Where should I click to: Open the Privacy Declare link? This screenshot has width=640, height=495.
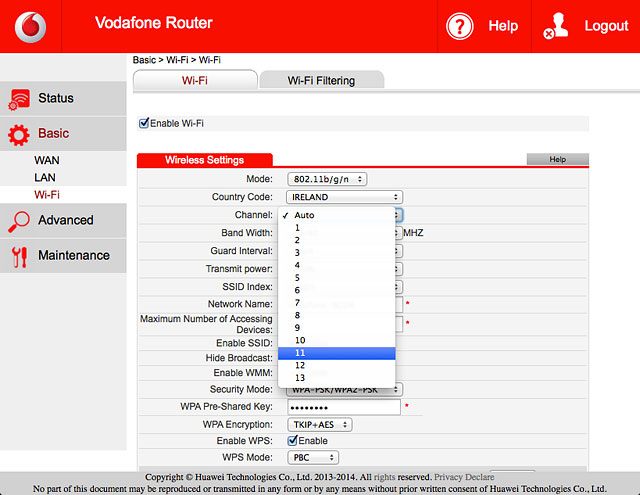click(x=464, y=477)
